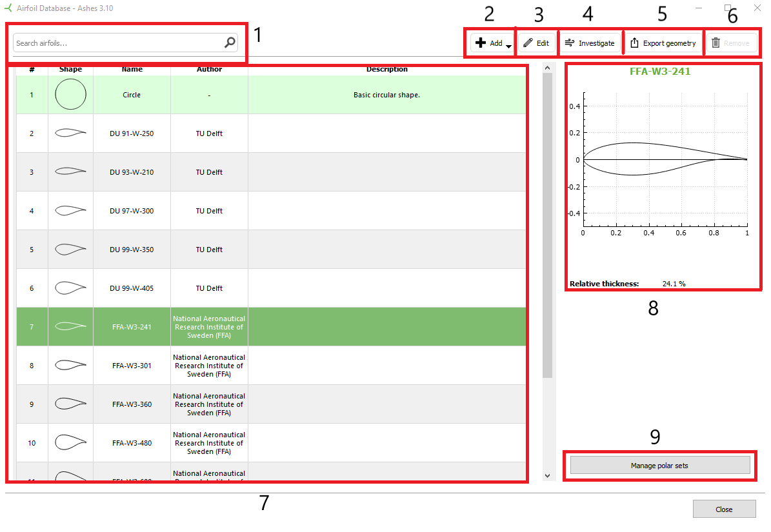This screenshot has width=771, height=532.
Task: Close the Airfoil Database dialog with the Close button
Action: coord(724,509)
